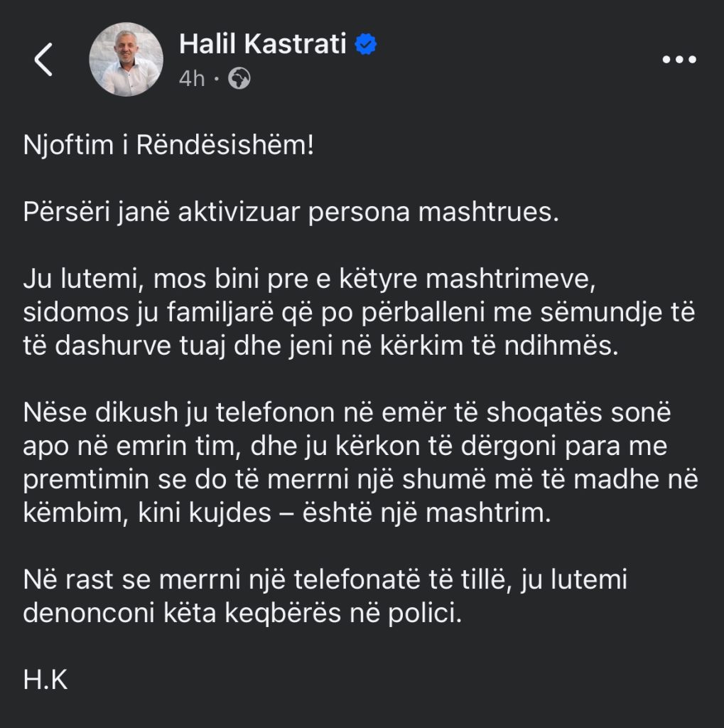This screenshot has height=728, width=724.
Task: Tap the line starting 'Nëse dikush ju telefonon'
Action: coord(347,413)
